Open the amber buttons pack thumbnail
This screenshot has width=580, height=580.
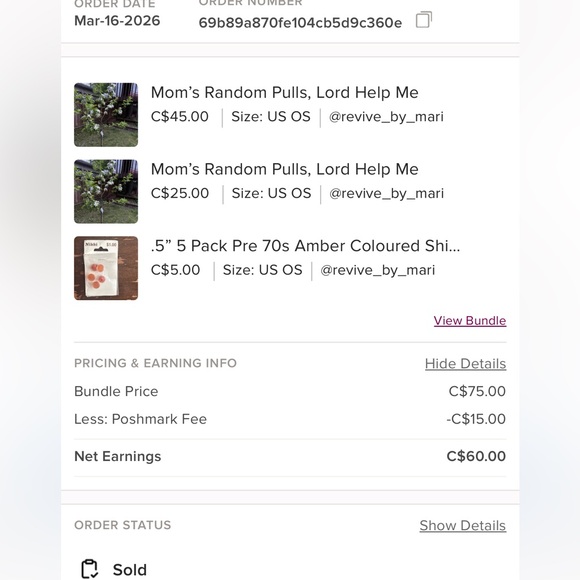coord(106,268)
